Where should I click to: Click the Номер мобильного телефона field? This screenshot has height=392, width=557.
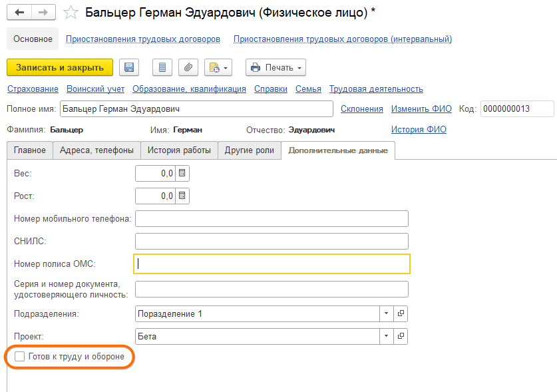[x=272, y=218]
